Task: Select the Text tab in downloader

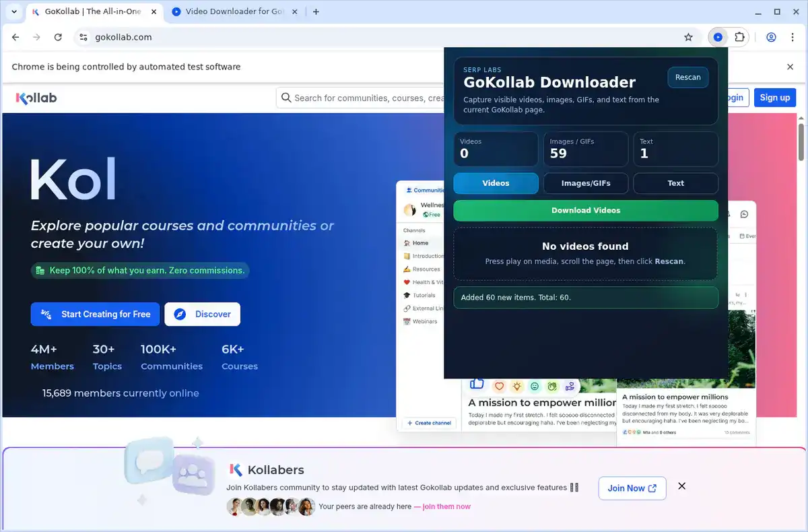Action: tap(675, 183)
